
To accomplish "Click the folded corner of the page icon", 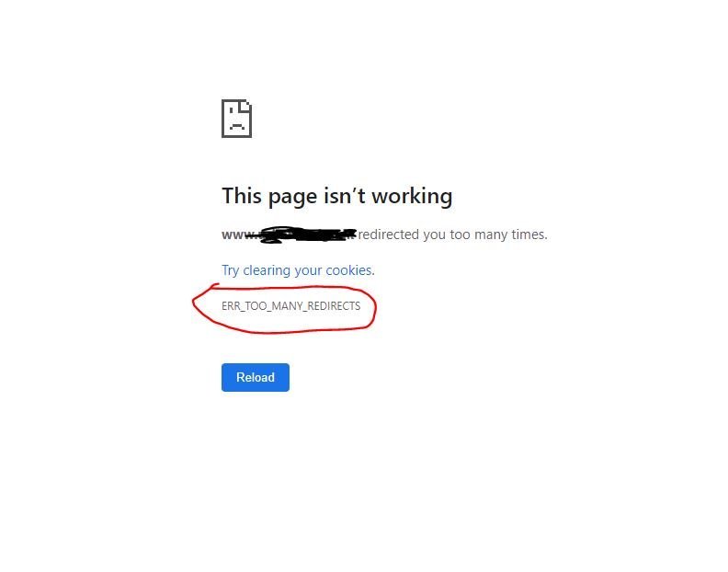I will pyautogui.click(x=246, y=106).
